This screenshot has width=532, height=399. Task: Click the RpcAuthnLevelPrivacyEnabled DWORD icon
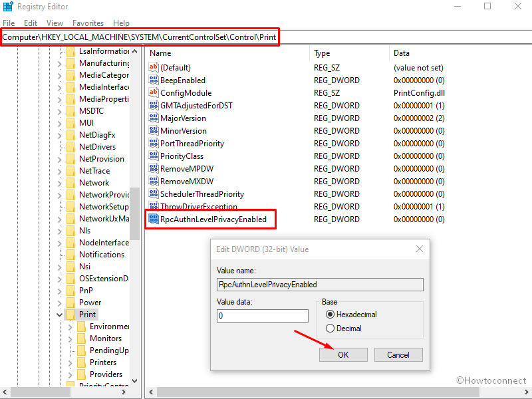click(154, 219)
